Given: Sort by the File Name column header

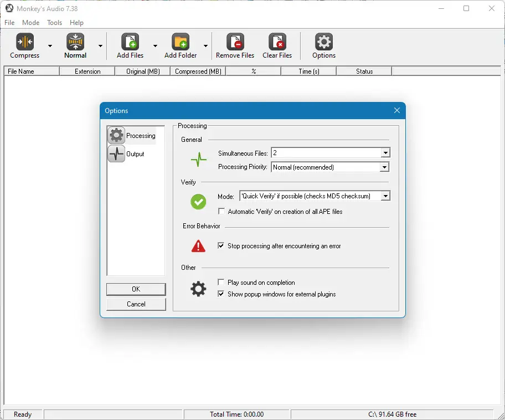Looking at the screenshot, I should 32,71.
